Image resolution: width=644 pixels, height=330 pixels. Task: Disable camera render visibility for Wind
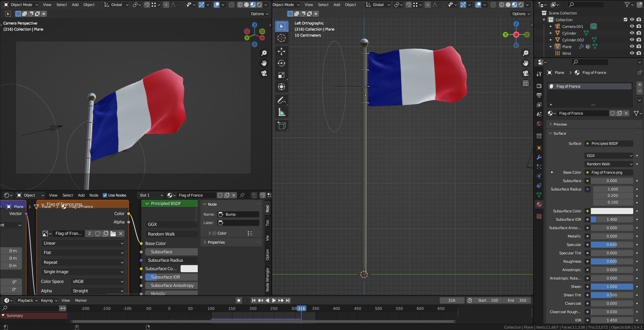tap(639, 53)
